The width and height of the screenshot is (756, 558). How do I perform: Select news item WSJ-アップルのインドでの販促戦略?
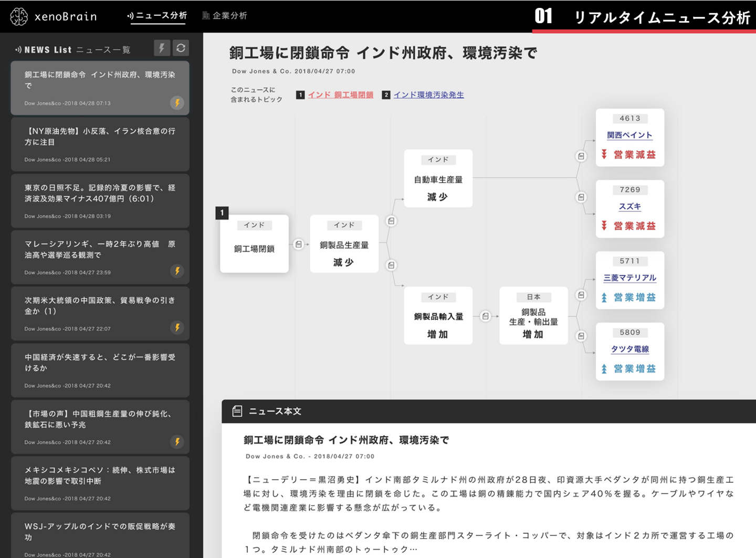(100, 535)
